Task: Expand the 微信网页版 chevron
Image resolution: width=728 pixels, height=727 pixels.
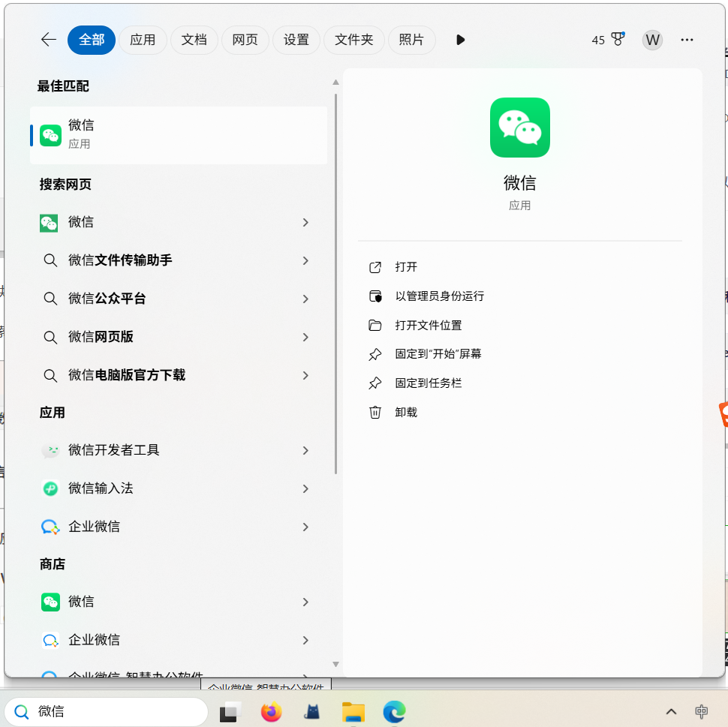Action: (x=305, y=338)
